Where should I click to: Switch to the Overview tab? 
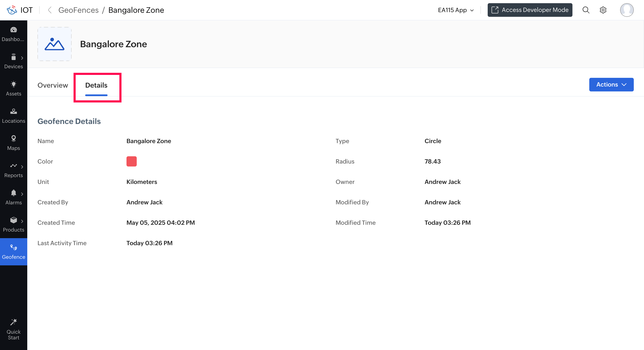(53, 85)
